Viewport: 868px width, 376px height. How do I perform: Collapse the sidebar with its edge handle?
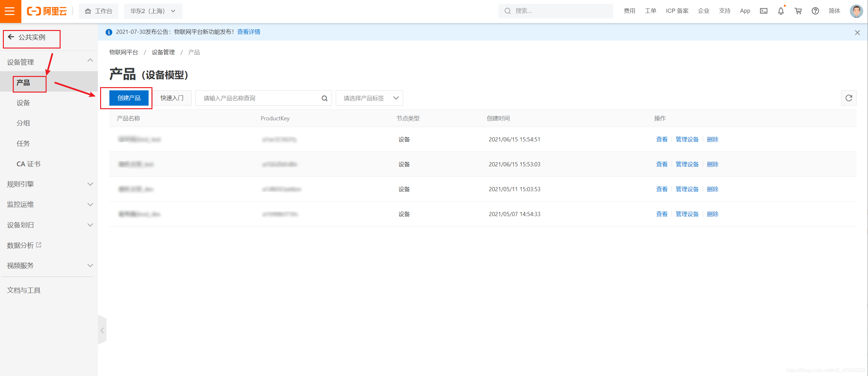[x=102, y=330]
